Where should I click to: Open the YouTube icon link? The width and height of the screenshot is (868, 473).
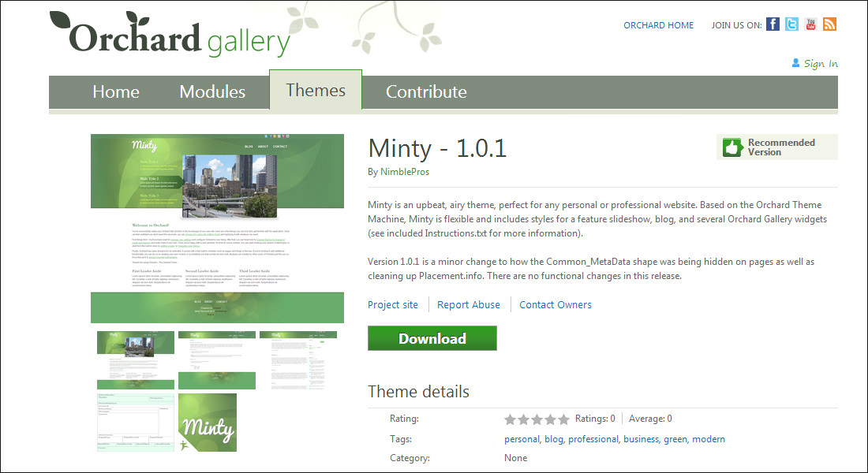(x=810, y=24)
